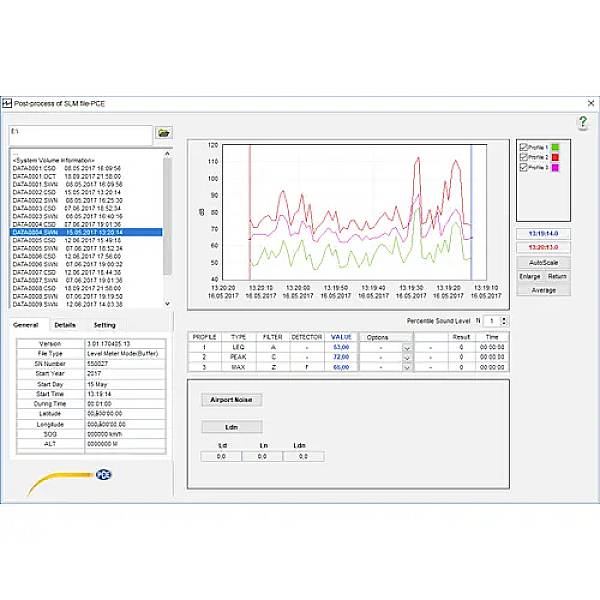
Task: Click the green Profile 1 color swatch
Action: [555, 148]
